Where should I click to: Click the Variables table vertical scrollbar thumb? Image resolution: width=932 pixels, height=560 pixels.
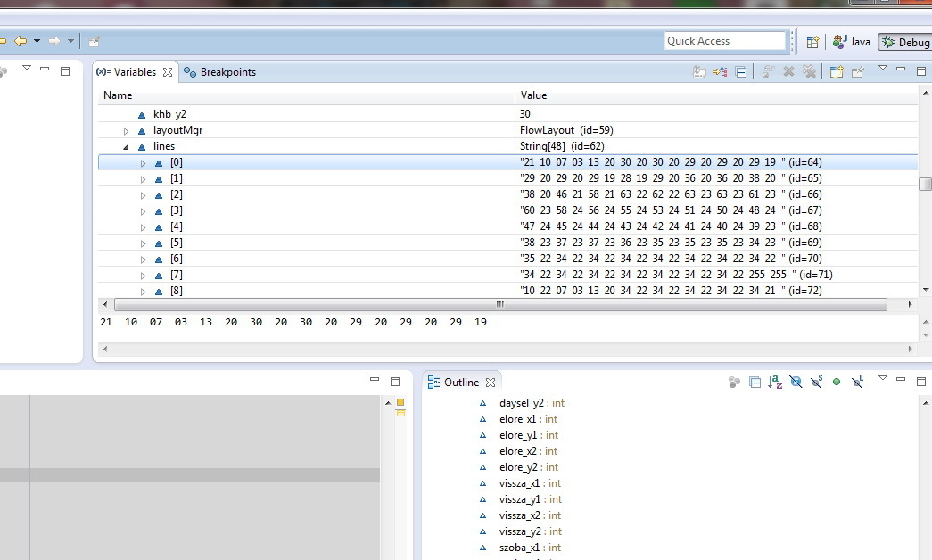(925, 185)
